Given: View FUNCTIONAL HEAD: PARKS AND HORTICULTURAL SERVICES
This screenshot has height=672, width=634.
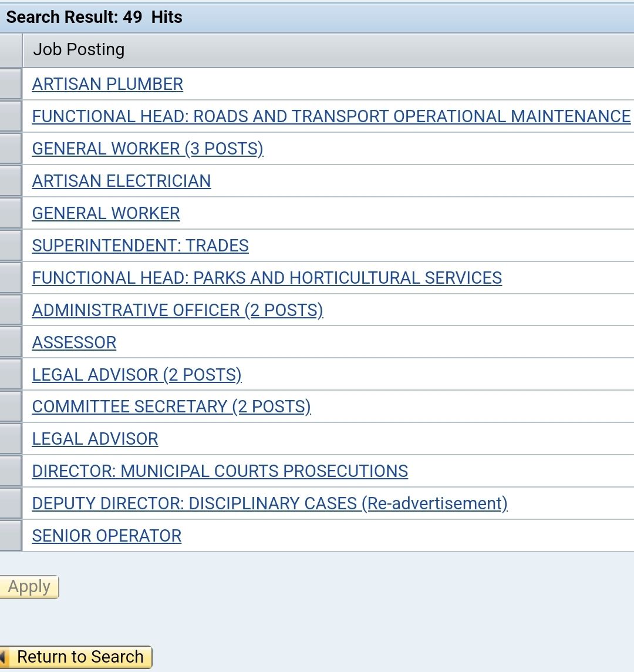Looking at the screenshot, I should (267, 278).
